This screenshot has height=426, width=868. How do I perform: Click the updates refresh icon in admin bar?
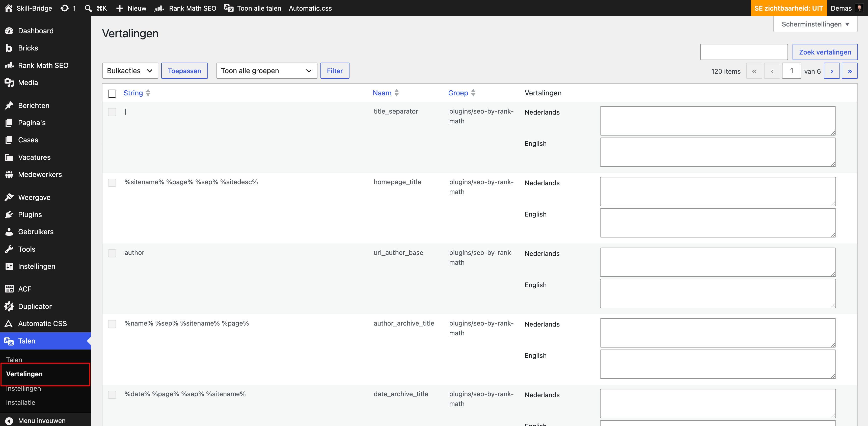(64, 8)
